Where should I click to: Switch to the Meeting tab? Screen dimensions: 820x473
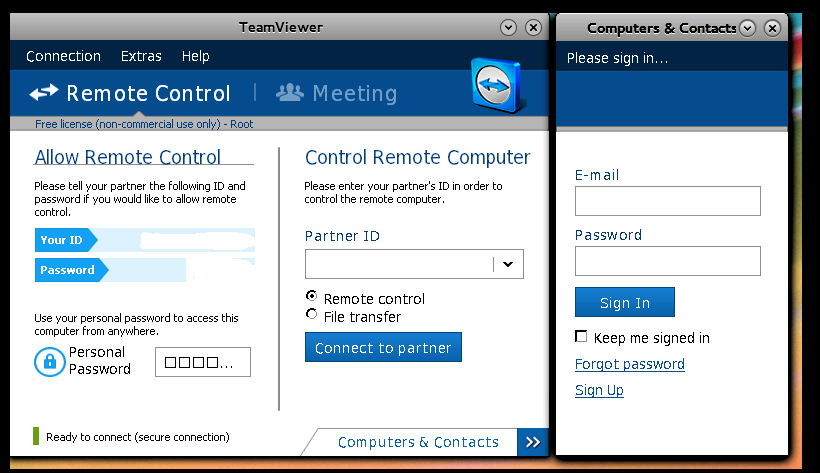tap(337, 93)
